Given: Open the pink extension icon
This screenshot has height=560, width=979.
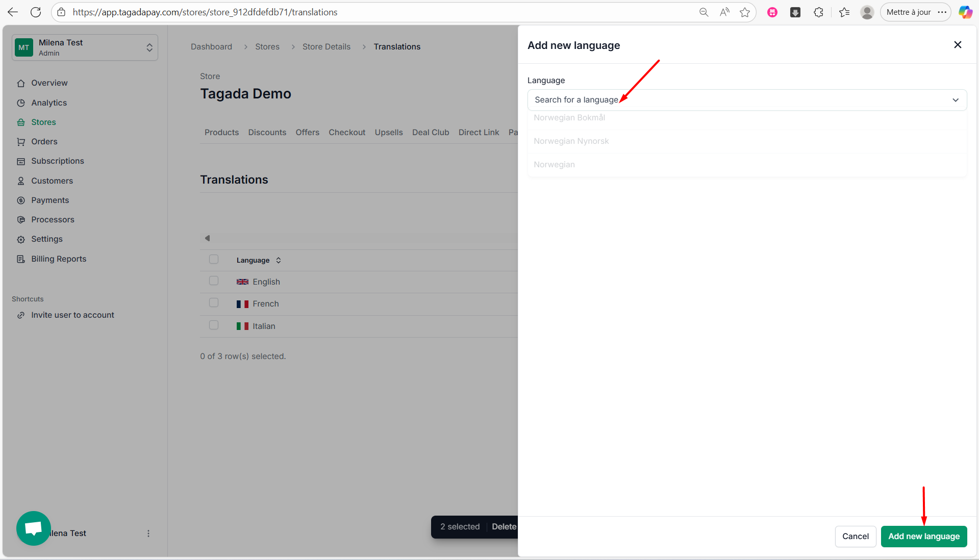Looking at the screenshot, I should (772, 12).
